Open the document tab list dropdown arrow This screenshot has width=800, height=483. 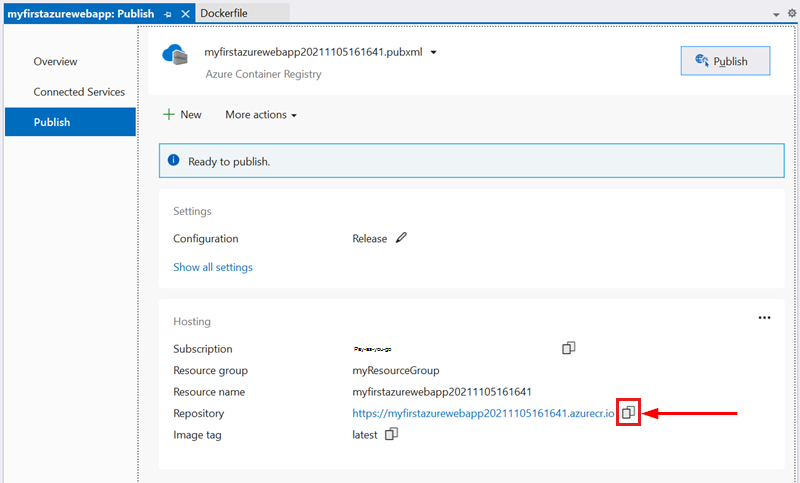point(776,15)
